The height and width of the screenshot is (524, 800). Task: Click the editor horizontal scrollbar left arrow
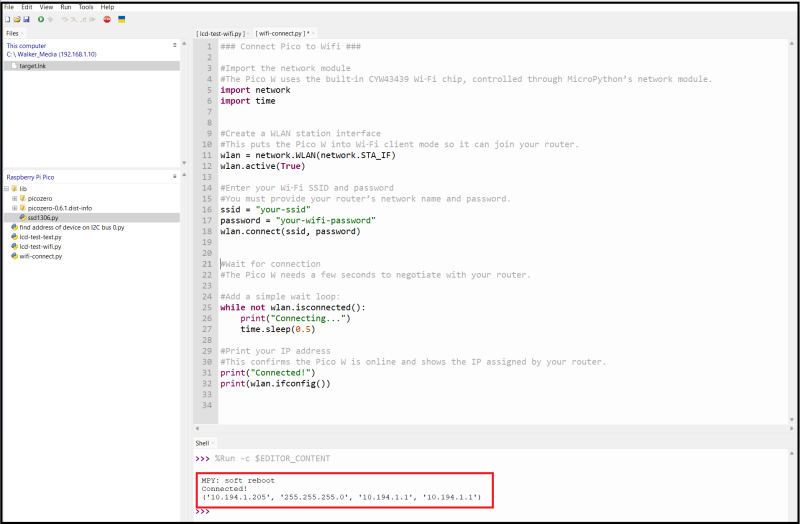(x=197, y=429)
